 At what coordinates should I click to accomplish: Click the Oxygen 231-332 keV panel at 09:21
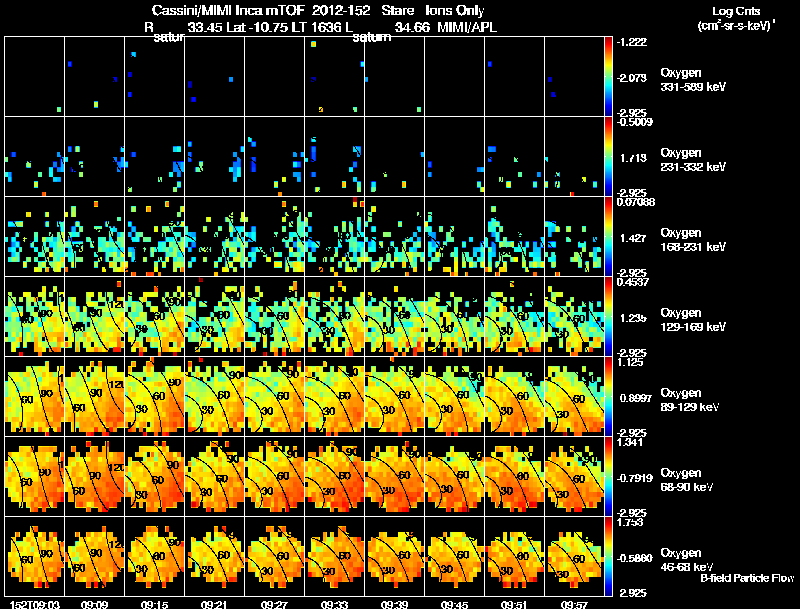pos(214,157)
